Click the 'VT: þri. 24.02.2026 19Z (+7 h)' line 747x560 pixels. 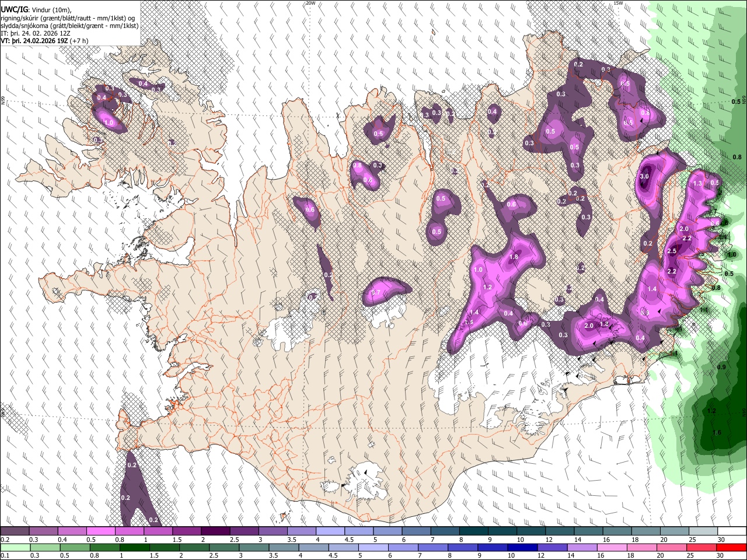click(45, 41)
